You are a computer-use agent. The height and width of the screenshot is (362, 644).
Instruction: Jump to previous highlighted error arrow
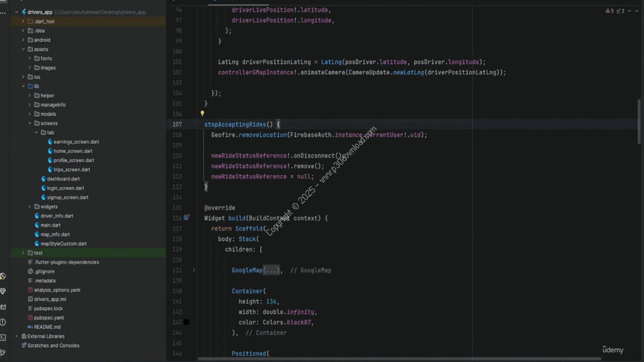coord(629,11)
